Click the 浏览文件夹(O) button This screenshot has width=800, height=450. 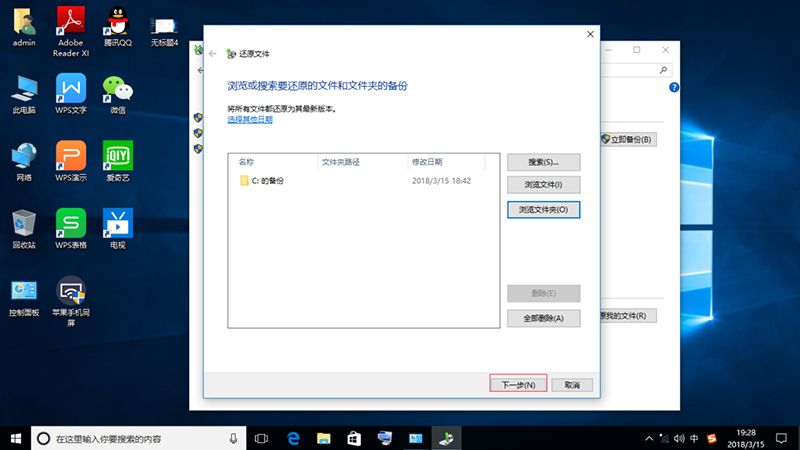543,210
